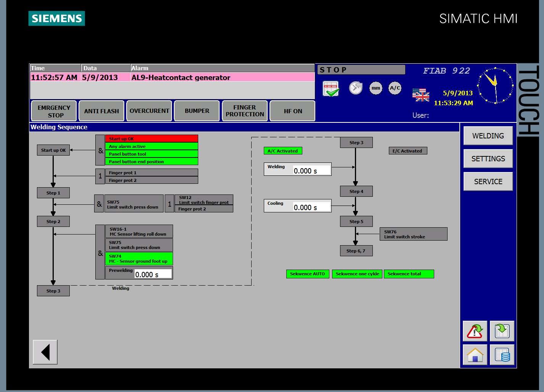
Task: Click the clock with arrow icon
Action: coord(356,88)
